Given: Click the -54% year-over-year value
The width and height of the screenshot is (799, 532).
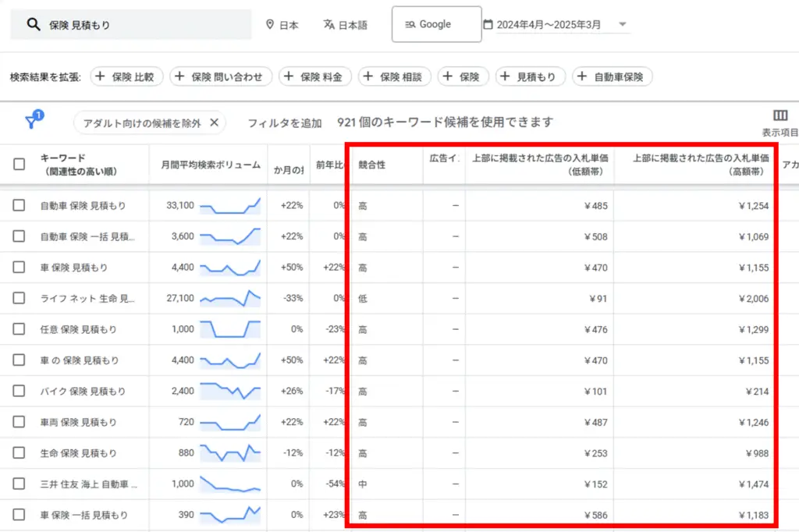Looking at the screenshot, I should tap(336, 484).
